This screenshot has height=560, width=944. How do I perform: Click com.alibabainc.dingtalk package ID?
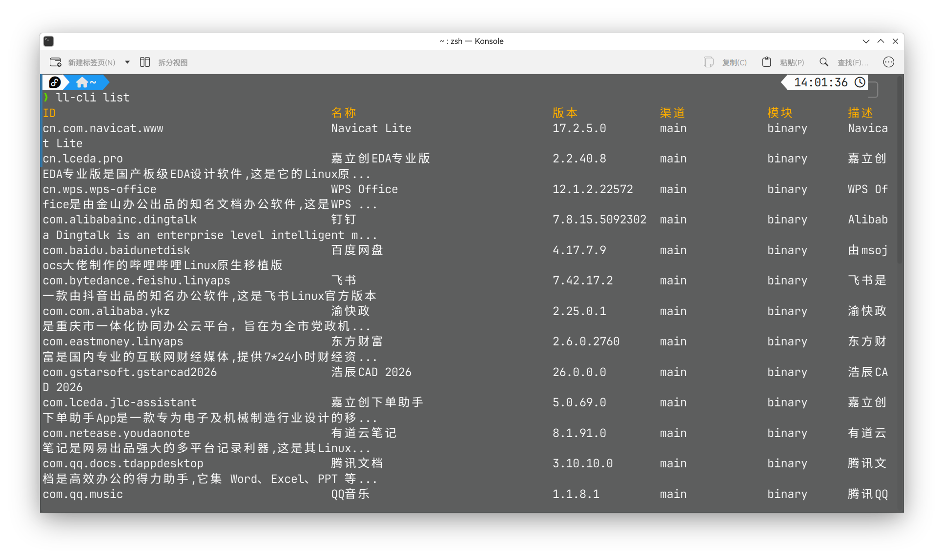(120, 220)
